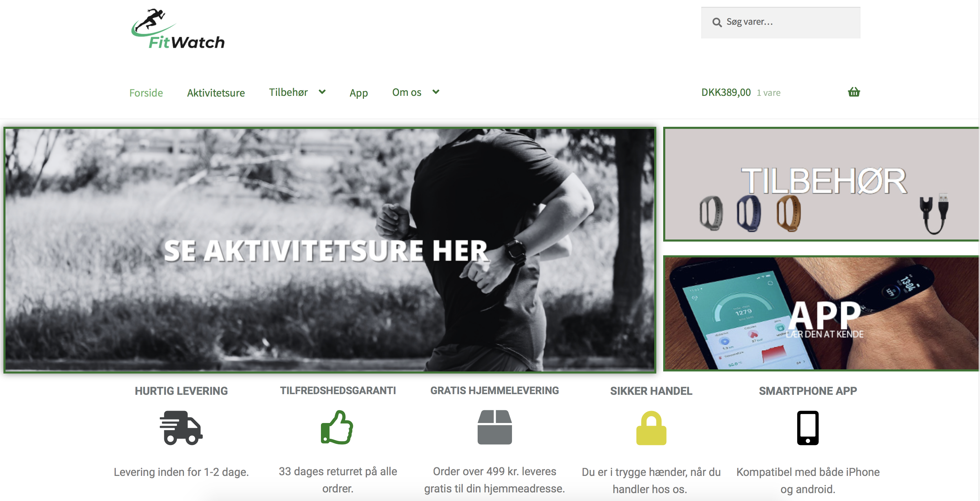980x501 pixels.
Task: Click the green thumbs-up icon
Action: 337,427
